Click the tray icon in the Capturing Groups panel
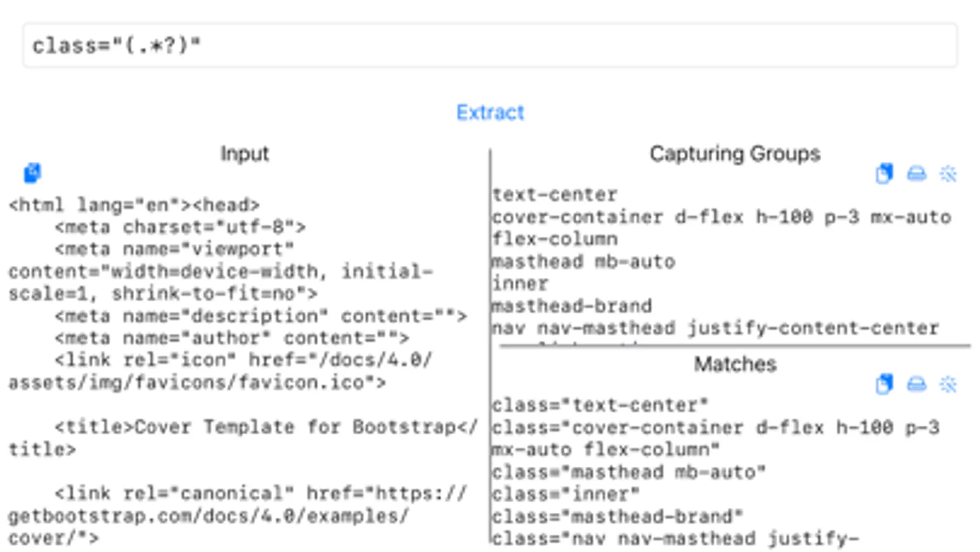Image resolution: width=980 pixels, height=552 pixels. 916,174
